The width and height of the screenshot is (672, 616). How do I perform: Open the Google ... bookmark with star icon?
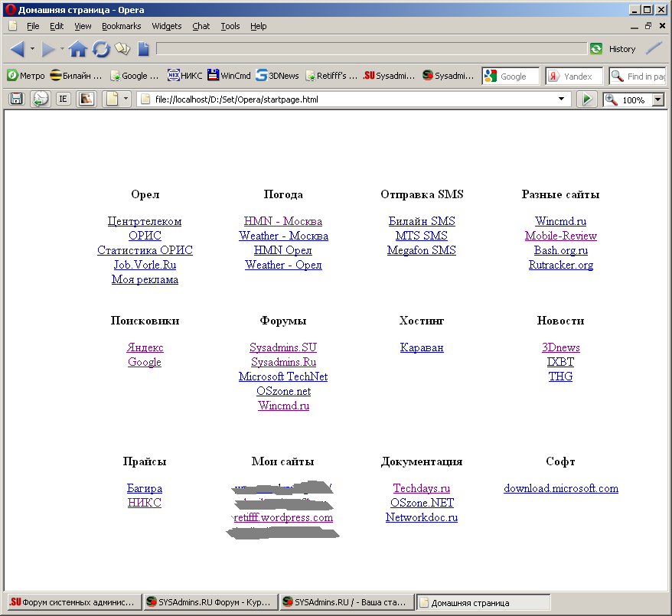(135, 76)
